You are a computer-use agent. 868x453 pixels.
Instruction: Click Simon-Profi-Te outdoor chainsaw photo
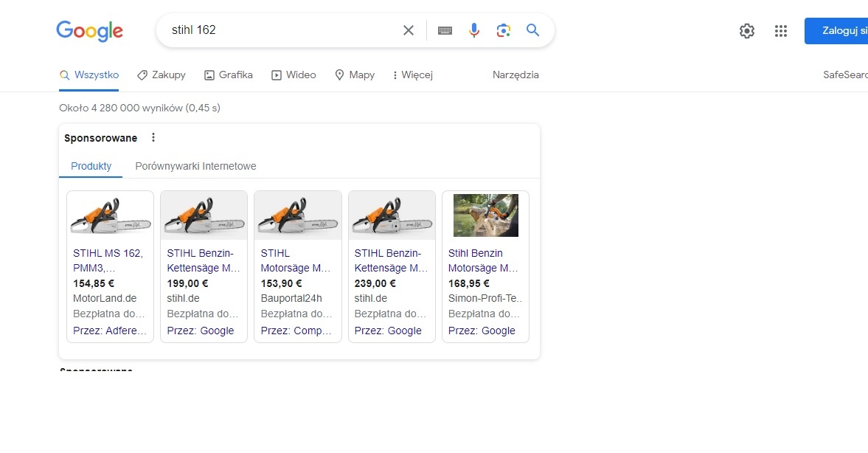pyautogui.click(x=486, y=215)
